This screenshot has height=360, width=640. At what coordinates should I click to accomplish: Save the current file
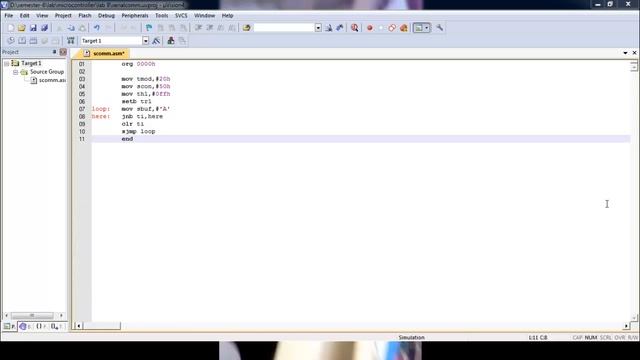(33, 28)
